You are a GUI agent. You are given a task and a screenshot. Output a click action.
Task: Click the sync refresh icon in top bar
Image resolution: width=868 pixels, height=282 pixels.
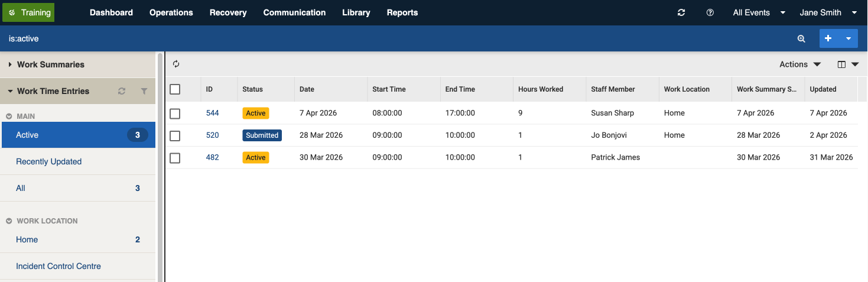click(681, 12)
